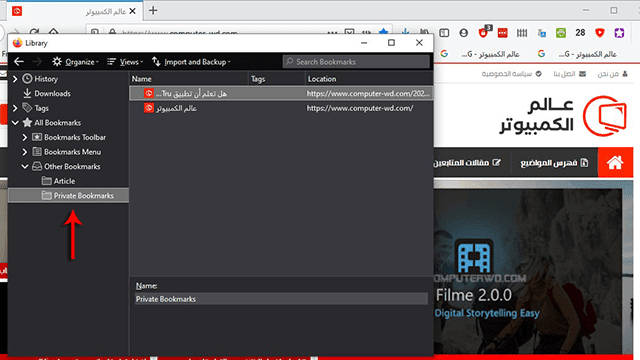Open the Firefox downloads arrow icon
Viewport: 640px width, 360px height.
tap(405, 32)
